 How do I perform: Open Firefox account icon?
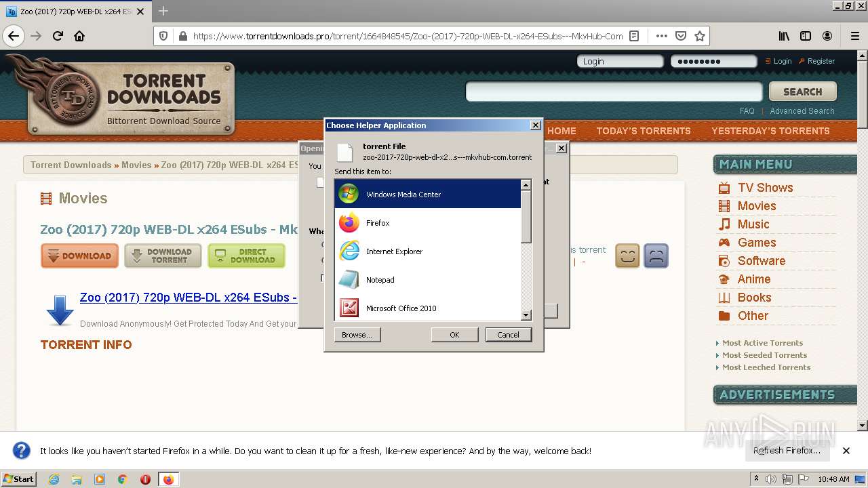(x=827, y=36)
